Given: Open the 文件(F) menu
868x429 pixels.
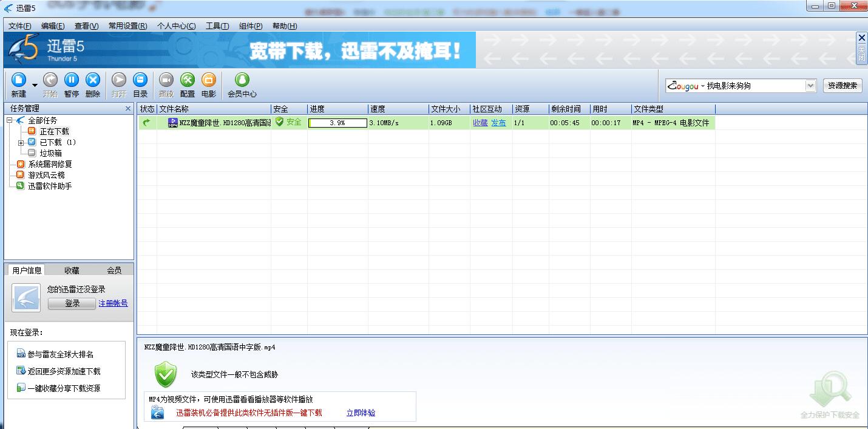Looking at the screenshot, I should 20,26.
